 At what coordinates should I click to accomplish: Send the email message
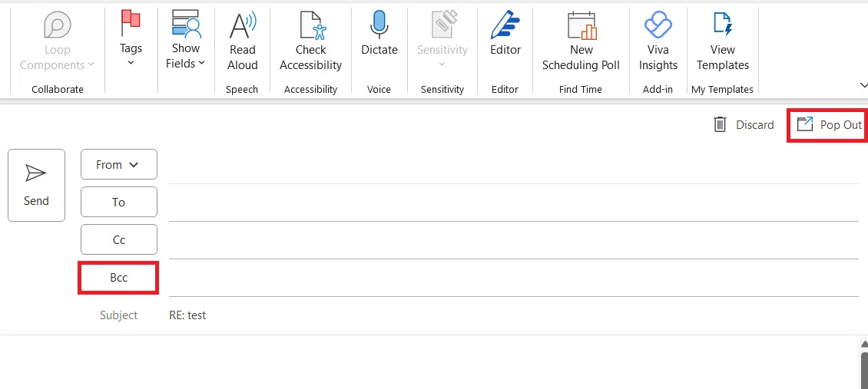click(x=37, y=185)
